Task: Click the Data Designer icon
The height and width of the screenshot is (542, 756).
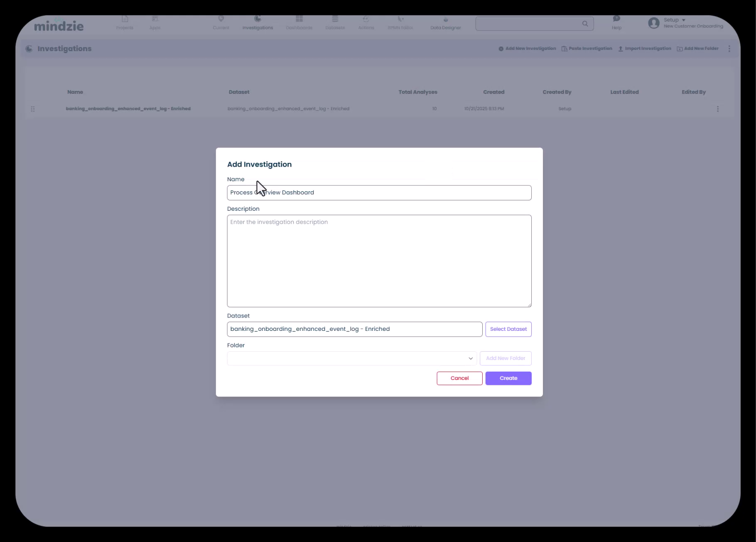Action: [445, 20]
